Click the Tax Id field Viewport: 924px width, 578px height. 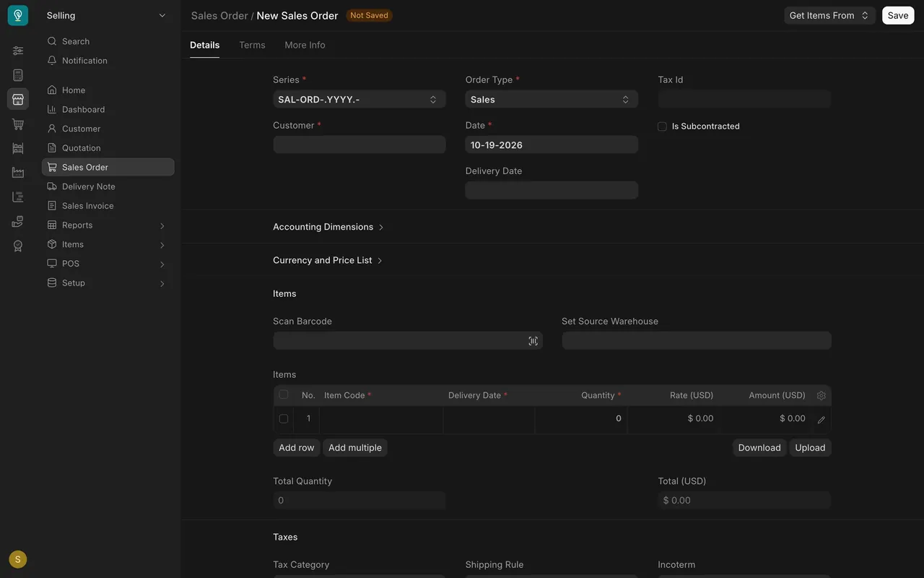pos(744,99)
